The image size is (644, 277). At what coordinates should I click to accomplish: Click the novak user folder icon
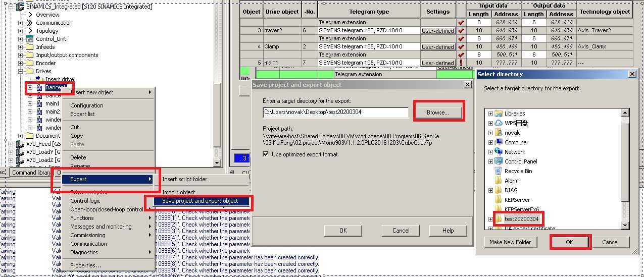pyautogui.click(x=499, y=133)
